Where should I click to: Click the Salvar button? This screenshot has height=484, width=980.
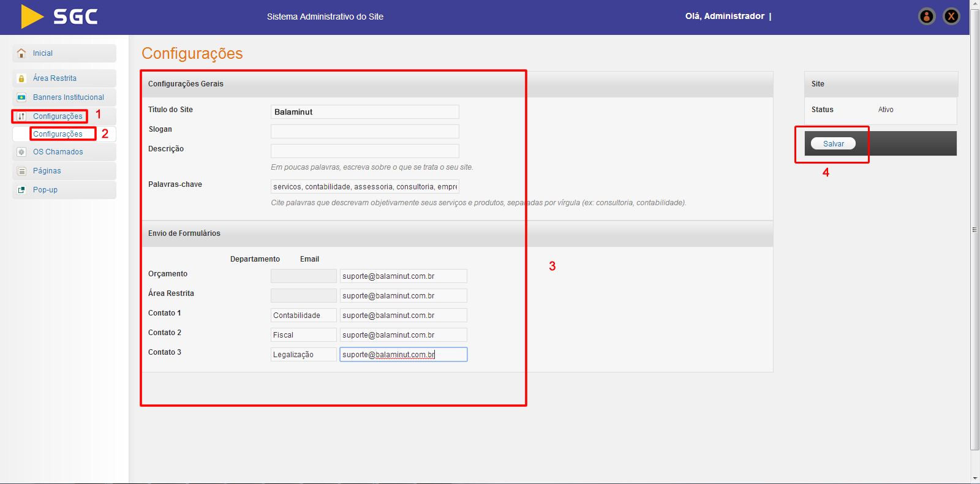click(x=833, y=143)
